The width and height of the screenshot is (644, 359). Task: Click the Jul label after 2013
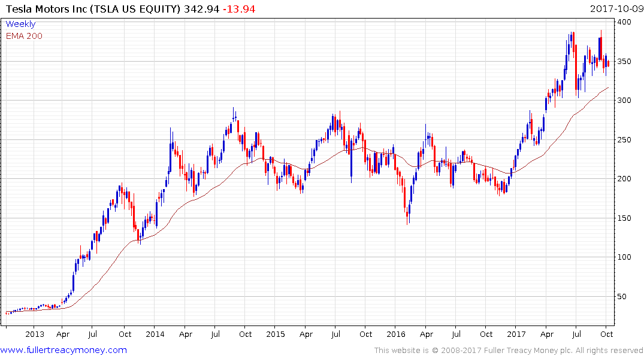click(92, 334)
